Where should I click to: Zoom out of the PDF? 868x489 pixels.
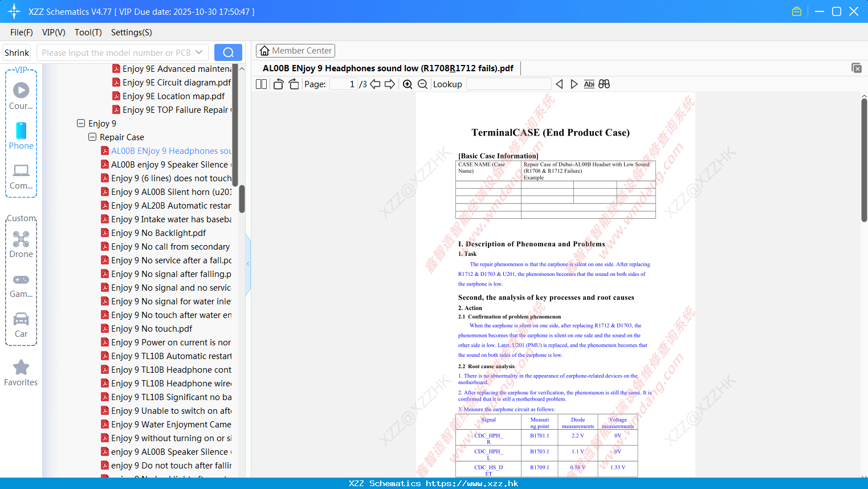[422, 84]
